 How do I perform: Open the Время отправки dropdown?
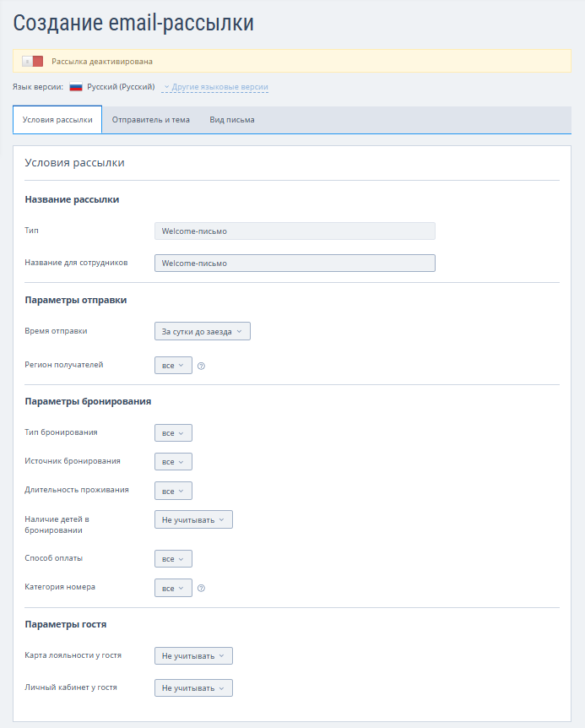coord(203,332)
